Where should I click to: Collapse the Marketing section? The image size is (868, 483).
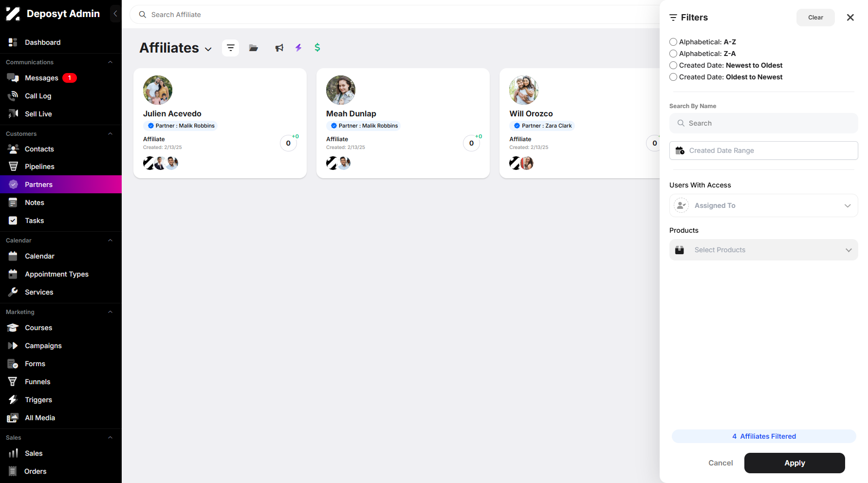pos(110,312)
